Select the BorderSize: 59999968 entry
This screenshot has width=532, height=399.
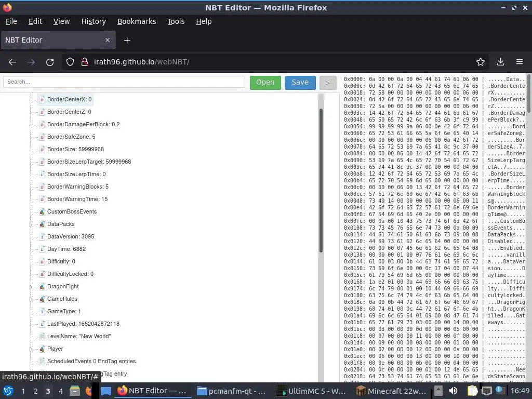(76, 149)
